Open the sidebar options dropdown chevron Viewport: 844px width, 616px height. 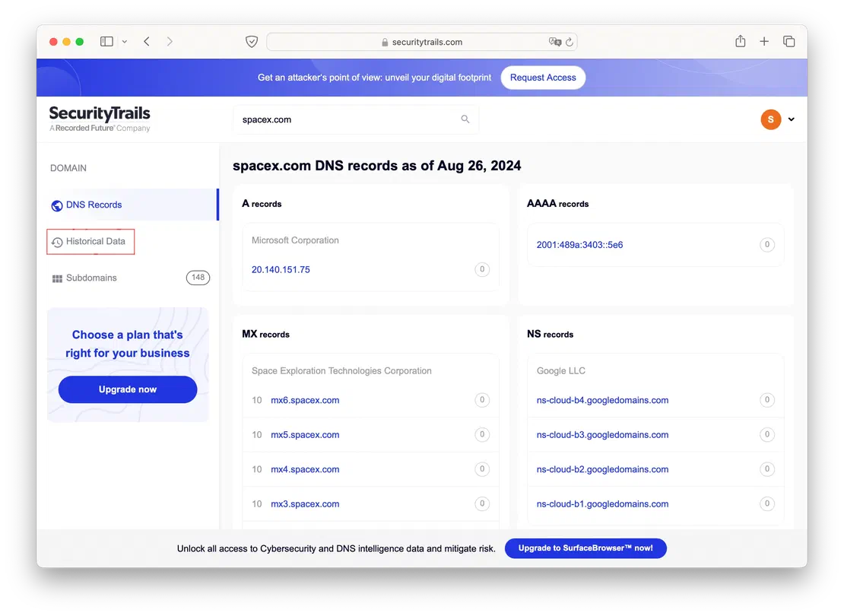tap(125, 42)
